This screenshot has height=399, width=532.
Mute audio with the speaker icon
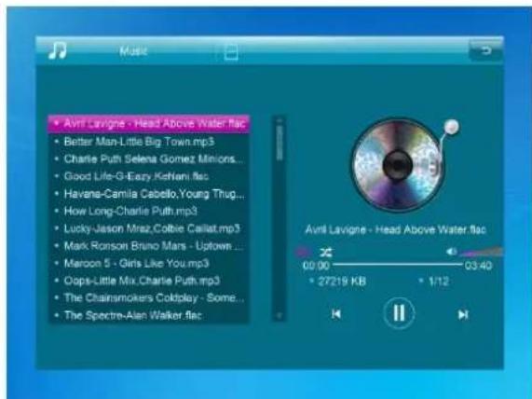(x=452, y=252)
